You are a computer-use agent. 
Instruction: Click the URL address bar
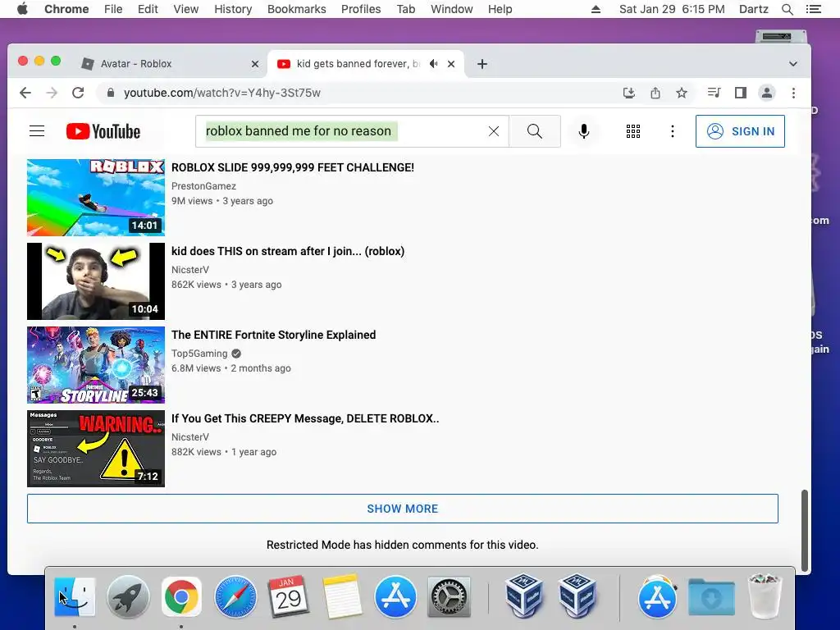point(356,93)
